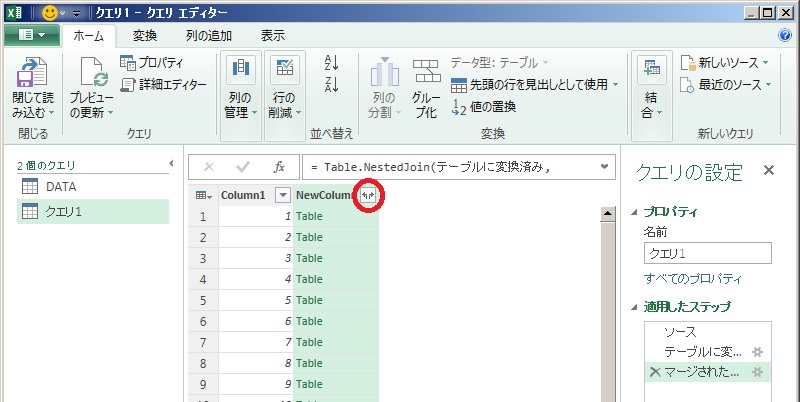This screenshot has height=402, width=800.
Task: Close the クエリの設定 pane
Action: pyautogui.click(x=768, y=170)
